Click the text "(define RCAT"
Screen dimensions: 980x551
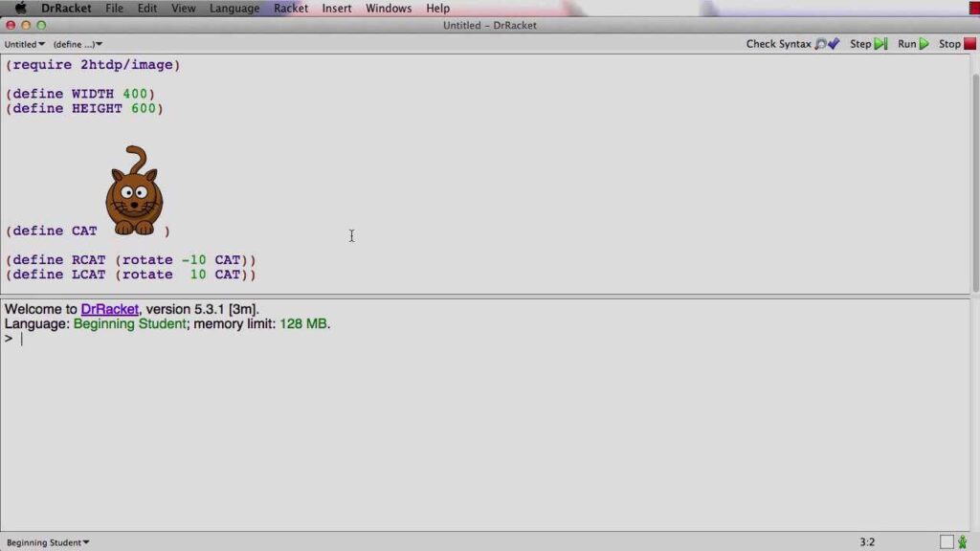point(56,260)
